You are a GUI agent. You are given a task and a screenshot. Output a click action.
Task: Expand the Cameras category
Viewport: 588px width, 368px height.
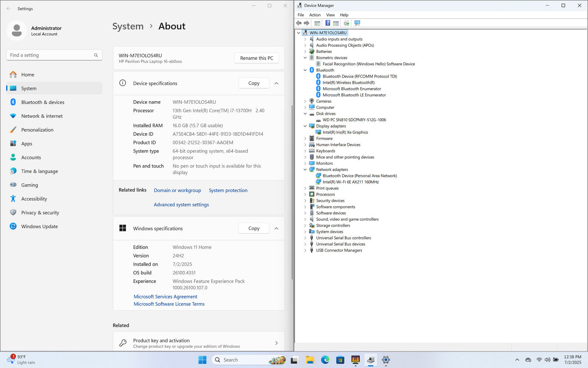(x=305, y=101)
